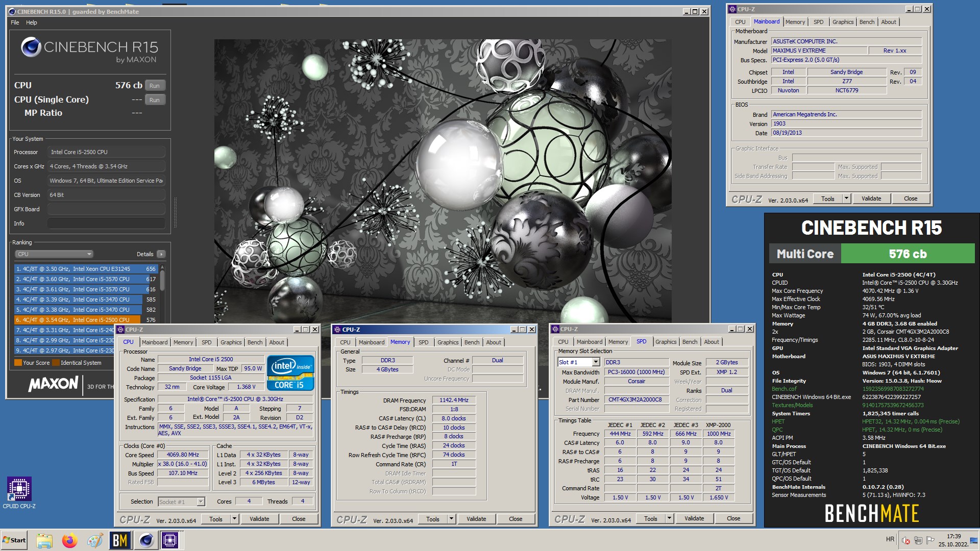Screen dimensions: 980x551
Task: Click the Identical System legend swatch
Action: click(x=56, y=363)
